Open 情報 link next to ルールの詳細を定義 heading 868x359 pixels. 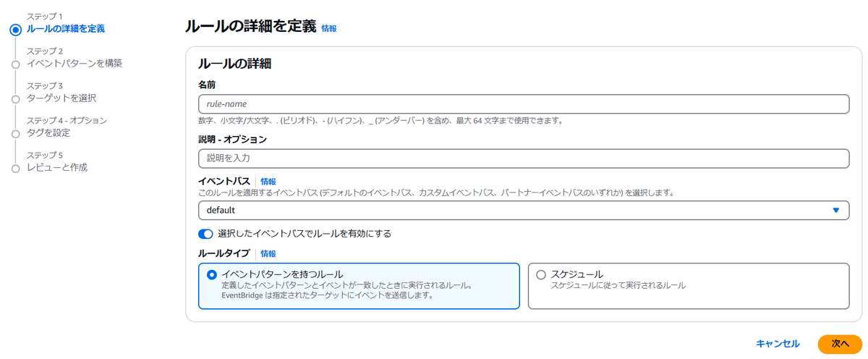pyautogui.click(x=329, y=28)
